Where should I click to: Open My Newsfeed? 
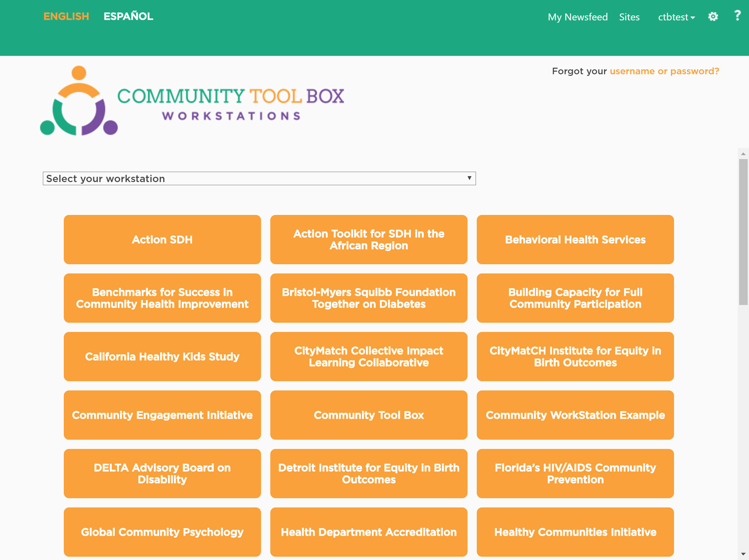pos(578,17)
